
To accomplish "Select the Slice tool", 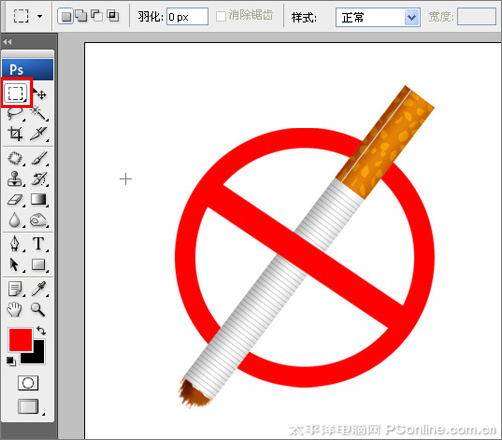I will [x=40, y=134].
